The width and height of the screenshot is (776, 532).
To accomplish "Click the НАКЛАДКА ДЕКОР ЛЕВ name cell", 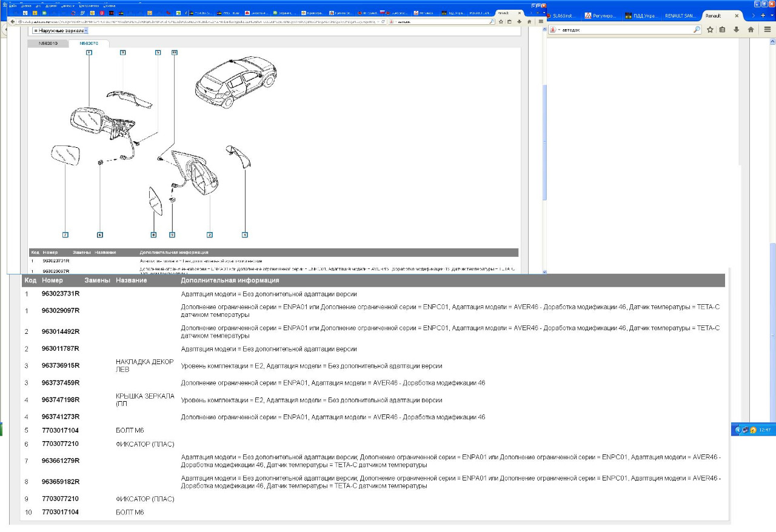I will pyautogui.click(x=145, y=365).
